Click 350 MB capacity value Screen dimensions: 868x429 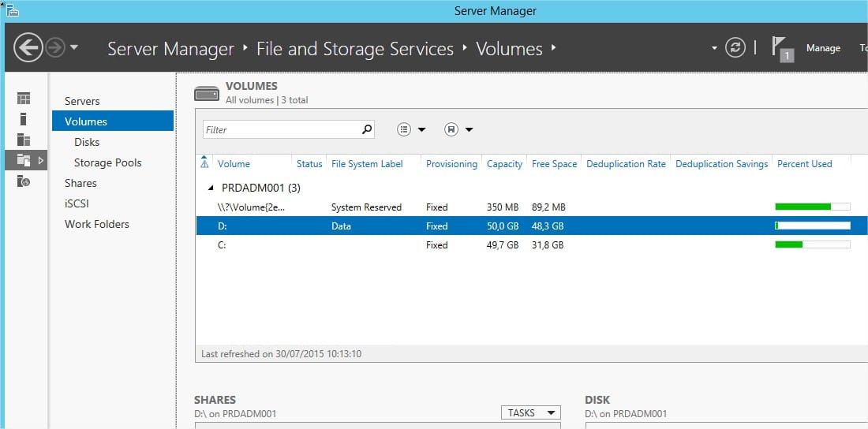tap(503, 207)
